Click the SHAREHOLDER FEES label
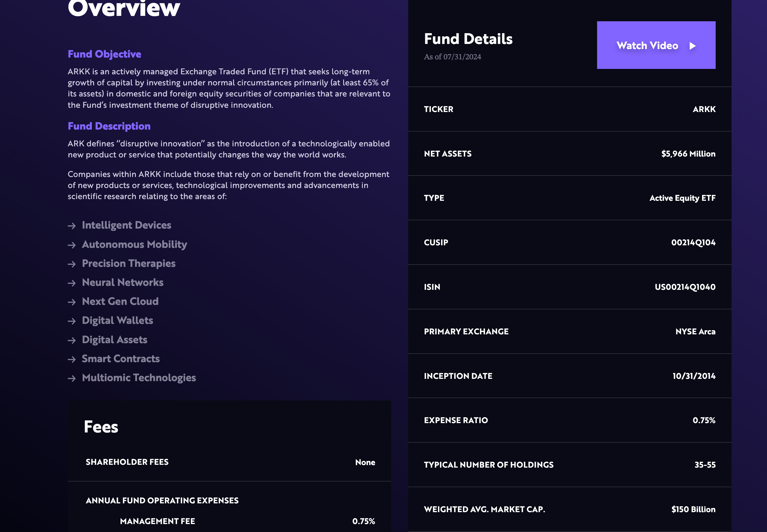 click(x=127, y=462)
